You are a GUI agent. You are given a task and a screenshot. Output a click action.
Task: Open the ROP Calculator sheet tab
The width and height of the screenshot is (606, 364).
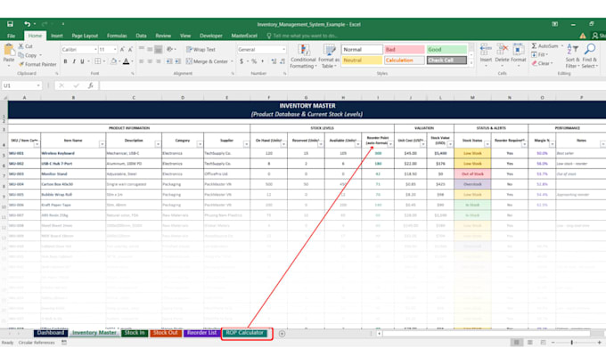click(x=245, y=333)
